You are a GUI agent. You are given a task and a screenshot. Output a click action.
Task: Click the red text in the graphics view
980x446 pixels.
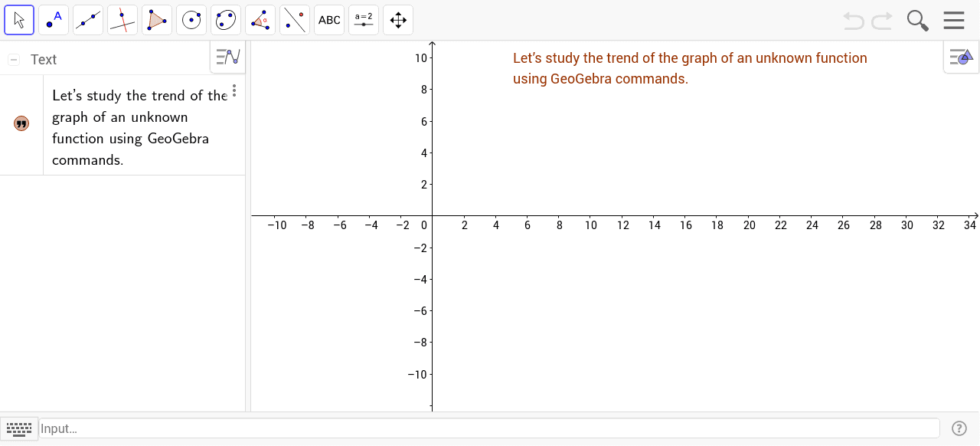(690, 68)
